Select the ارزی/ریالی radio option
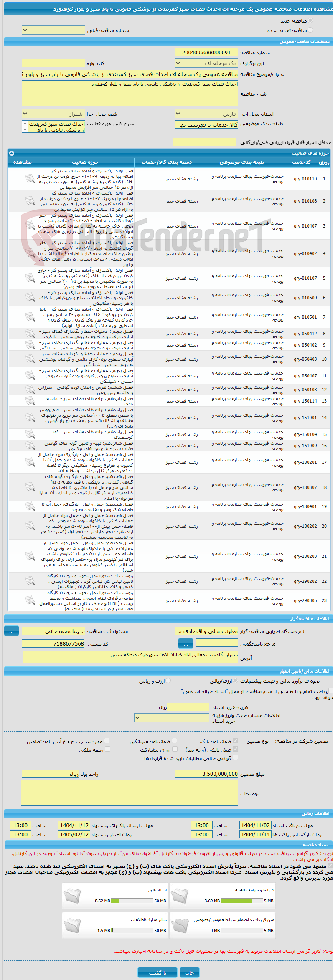This screenshot has width=333, height=980. click(x=236, y=681)
